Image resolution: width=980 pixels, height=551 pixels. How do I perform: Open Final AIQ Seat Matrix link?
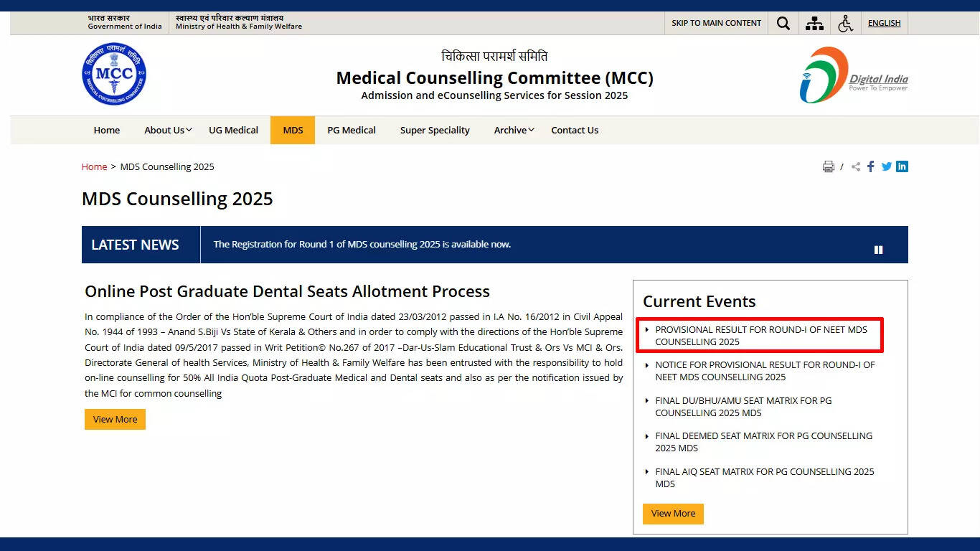pyautogui.click(x=764, y=478)
